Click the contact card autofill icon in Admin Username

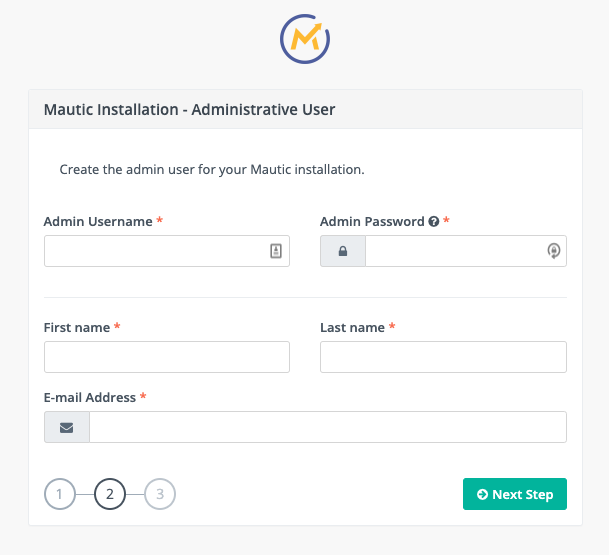click(x=276, y=252)
